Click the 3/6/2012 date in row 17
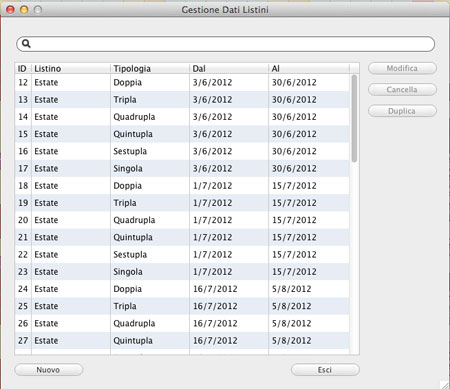Image resolution: width=450 pixels, height=389 pixels. [x=212, y=169]
